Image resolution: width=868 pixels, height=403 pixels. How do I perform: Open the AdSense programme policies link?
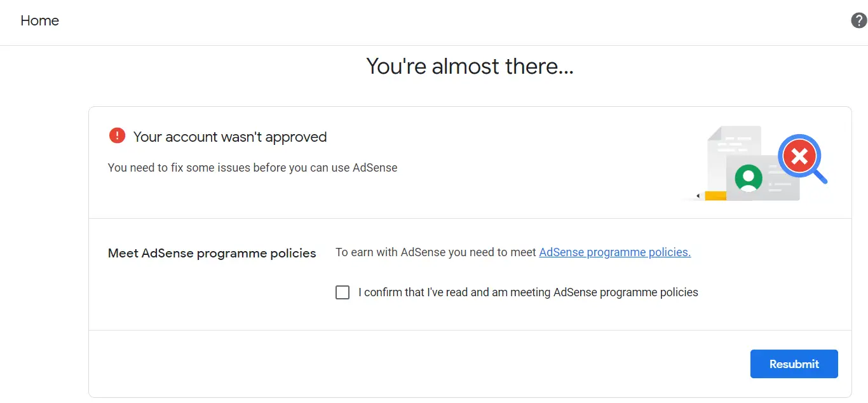click(x=615, y=252)
